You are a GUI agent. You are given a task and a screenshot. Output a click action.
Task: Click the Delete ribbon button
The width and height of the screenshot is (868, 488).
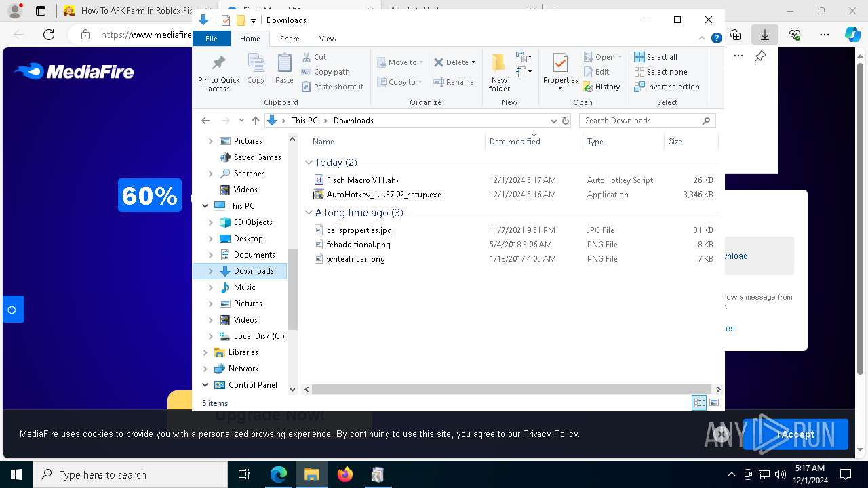click(451, 62)
